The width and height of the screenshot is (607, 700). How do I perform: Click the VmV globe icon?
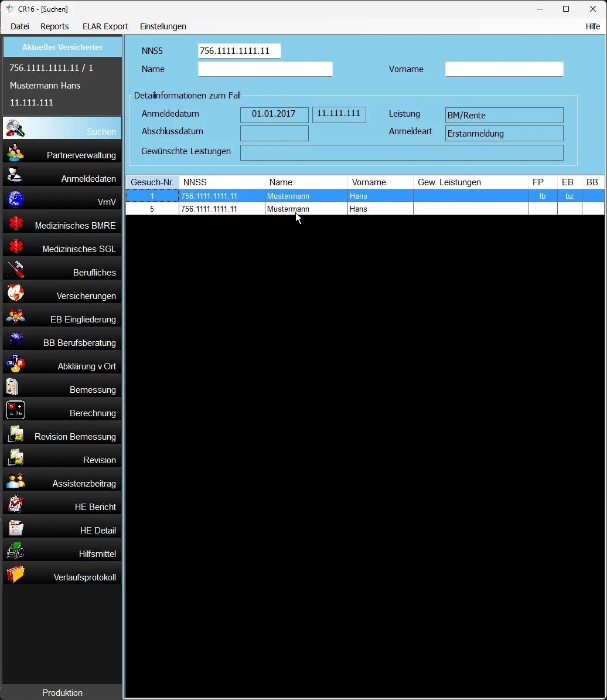(15, 199)
